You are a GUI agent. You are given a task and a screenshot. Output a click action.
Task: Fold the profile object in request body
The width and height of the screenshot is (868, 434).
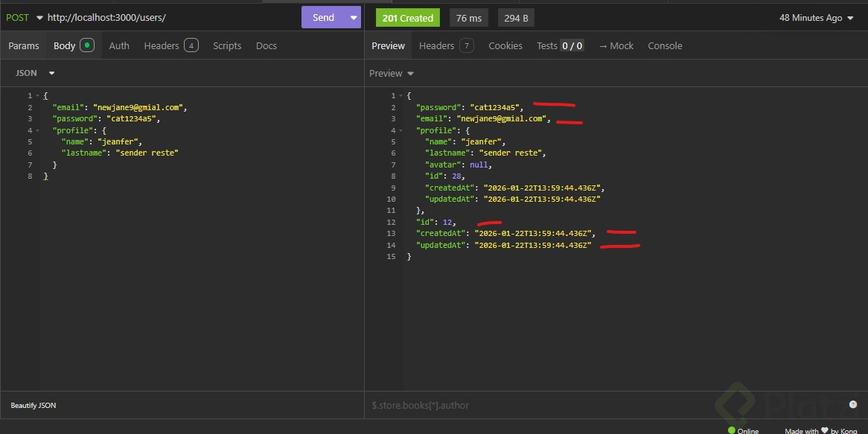coord(38,130)
